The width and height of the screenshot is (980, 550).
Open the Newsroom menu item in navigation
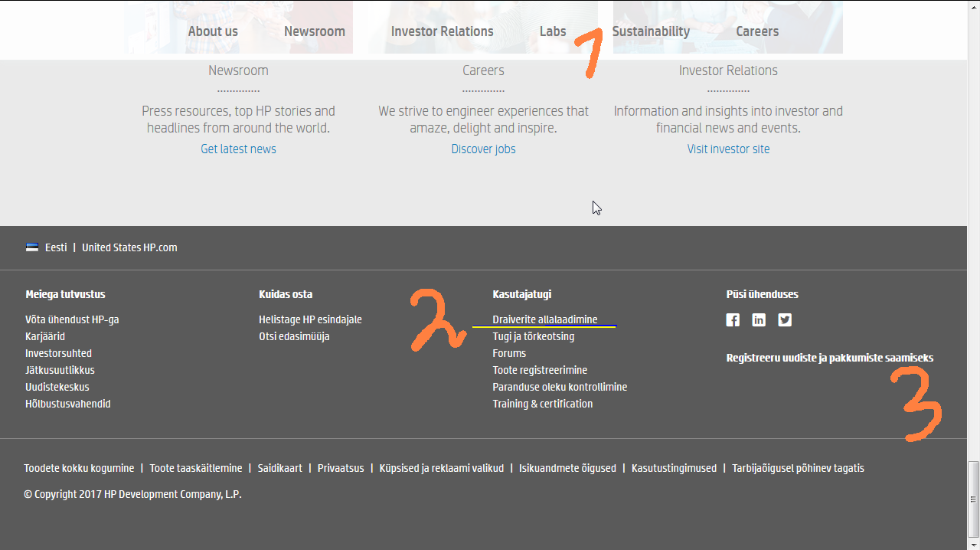click(x=315, y=31)
